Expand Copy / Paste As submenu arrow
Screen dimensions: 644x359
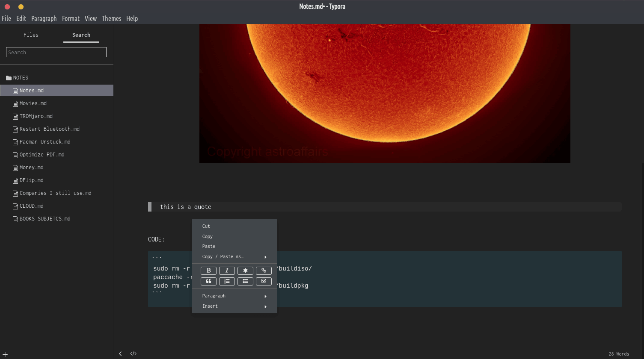(x=265, y=257)
